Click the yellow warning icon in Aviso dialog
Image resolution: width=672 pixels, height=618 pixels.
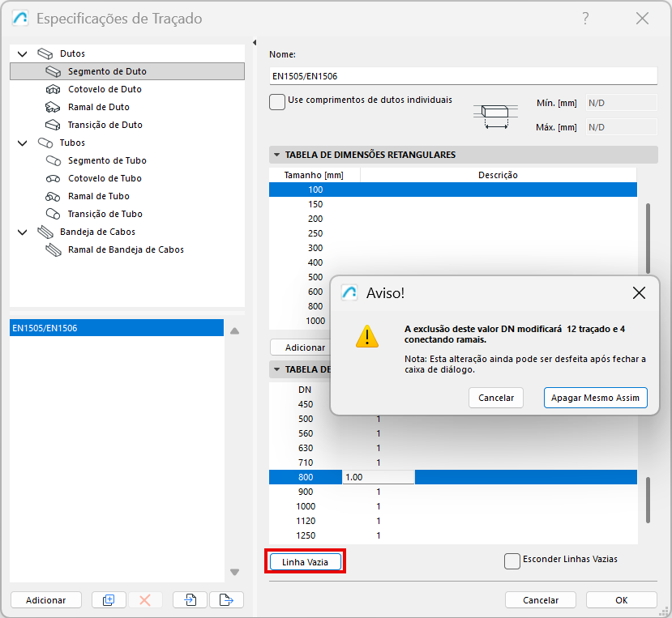point(367,336)
